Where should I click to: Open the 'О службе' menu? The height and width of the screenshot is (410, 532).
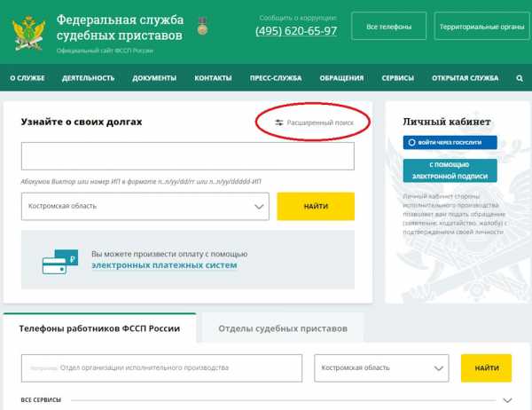[x=27, y=78]
